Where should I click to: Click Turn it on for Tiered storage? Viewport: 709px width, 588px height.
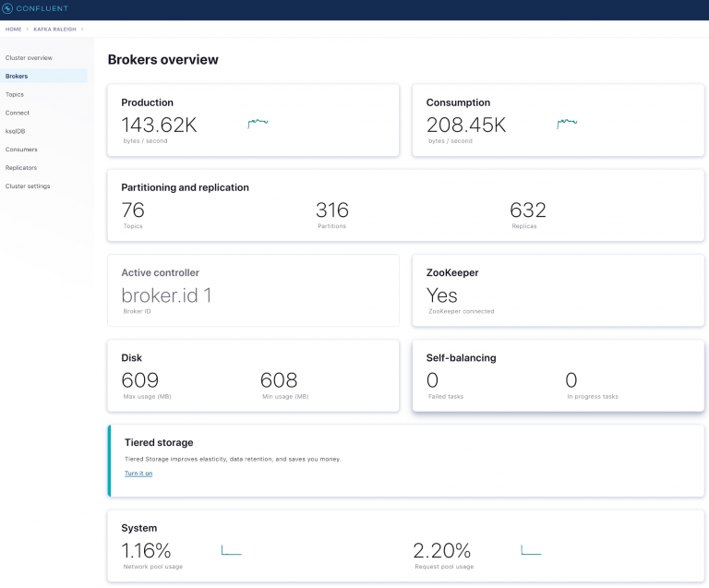tap(138, 474)
